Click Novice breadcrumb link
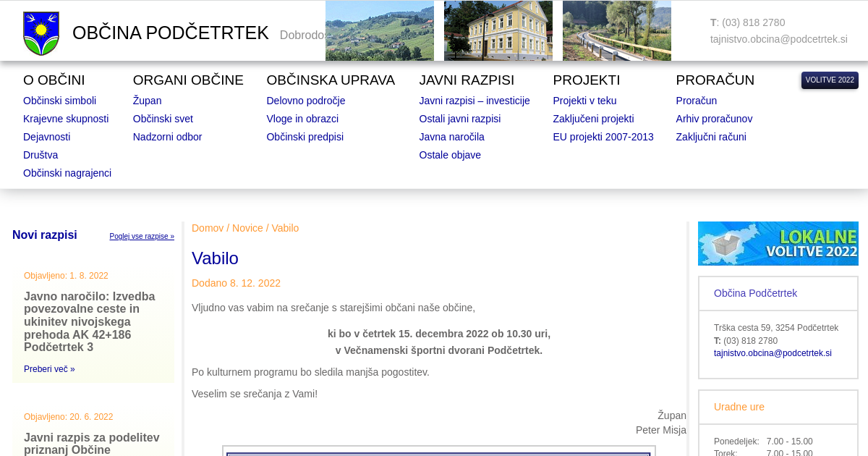Image resolution: width=868 pixels, height=456 pixels. 247,228
